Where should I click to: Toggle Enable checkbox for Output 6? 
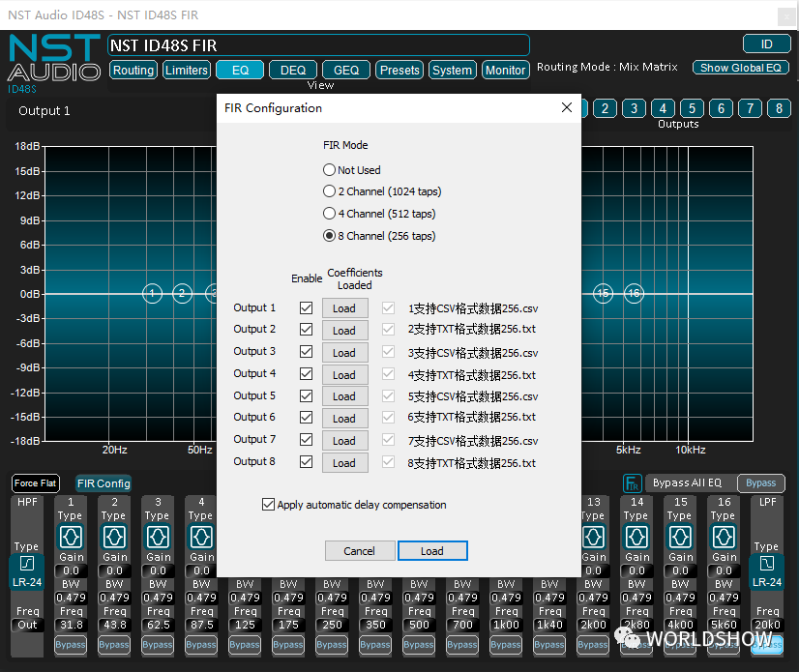(x=307, y=418)
